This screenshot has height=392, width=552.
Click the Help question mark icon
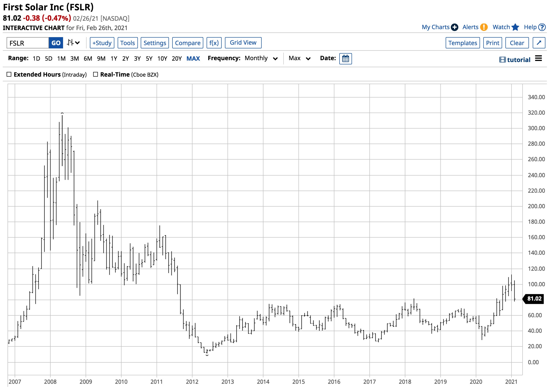pos(542,27)
